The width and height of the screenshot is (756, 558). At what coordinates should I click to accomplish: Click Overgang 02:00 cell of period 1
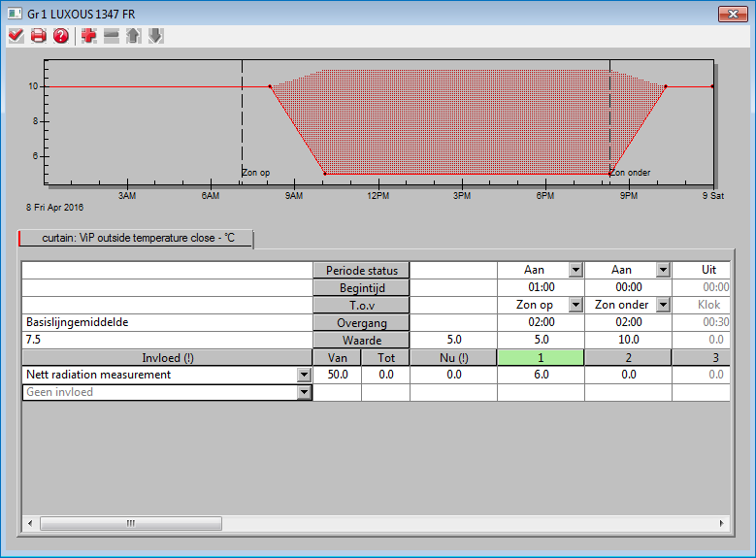tap(541, 322)
